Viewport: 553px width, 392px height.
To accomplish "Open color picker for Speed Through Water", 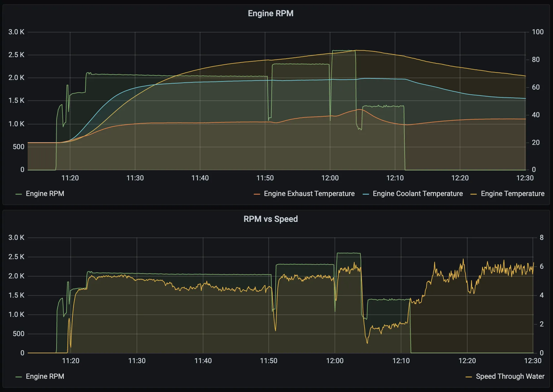I will click(468, 377).
